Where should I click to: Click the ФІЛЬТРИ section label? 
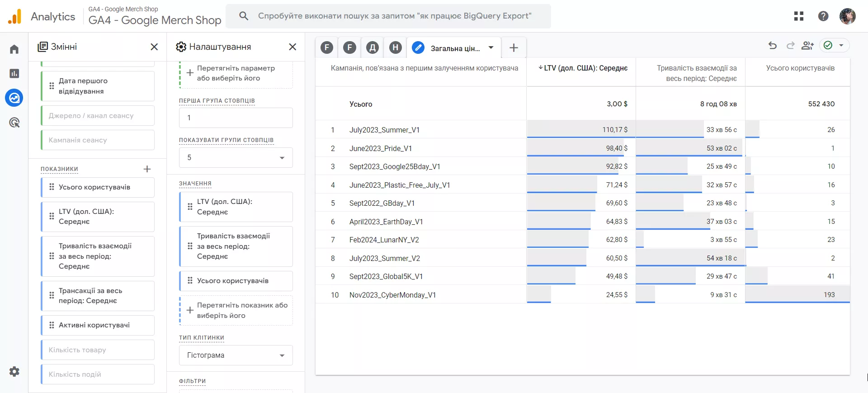click(x=192, y=381)
